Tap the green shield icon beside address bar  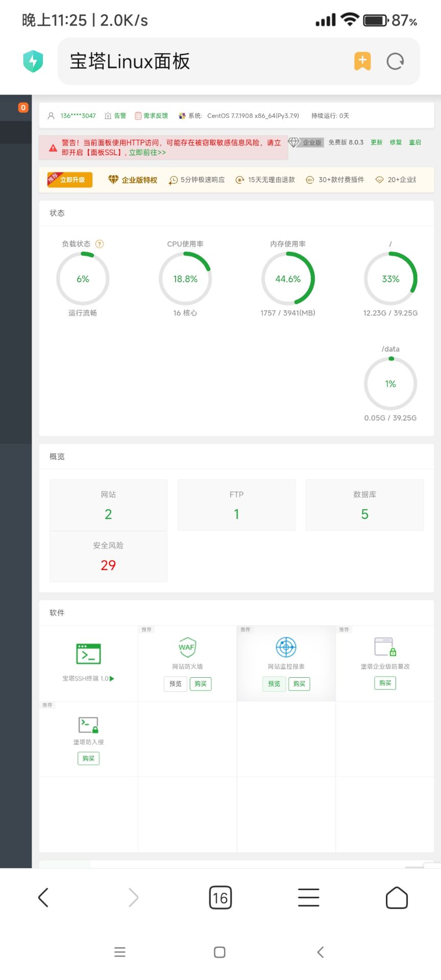coord(33,61)
